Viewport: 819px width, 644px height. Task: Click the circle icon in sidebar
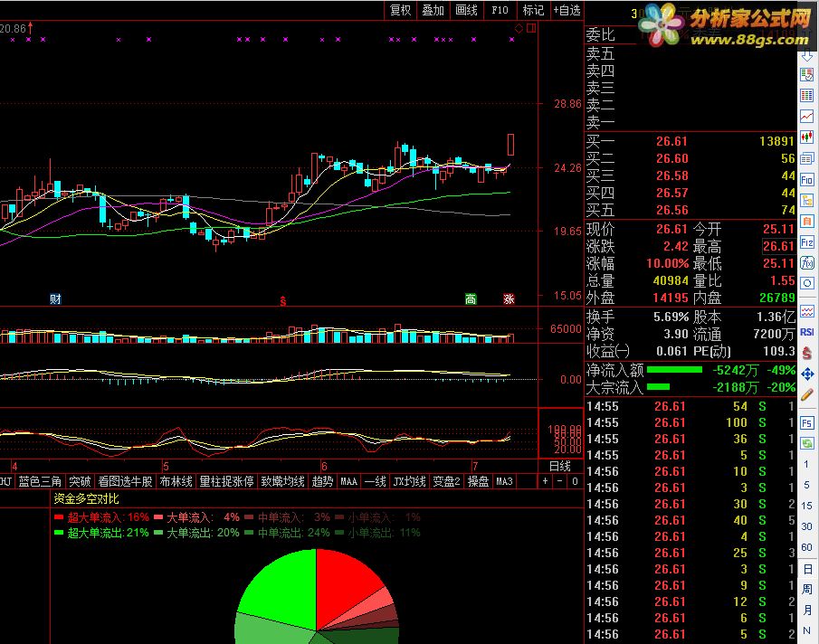click(807, 283)
